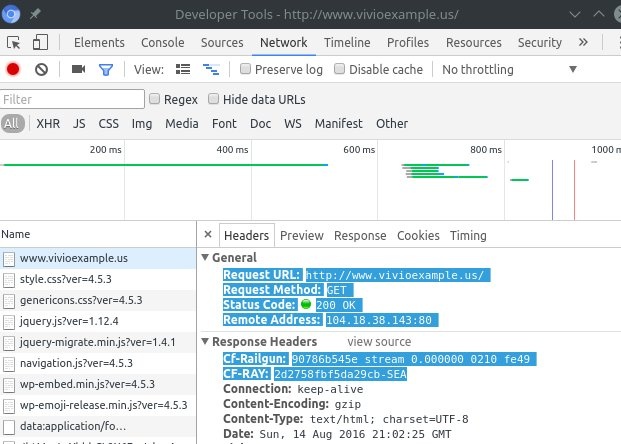This screenshot has width=621, height=444.
Task: Filter requests by JS type
Action: 79,124
